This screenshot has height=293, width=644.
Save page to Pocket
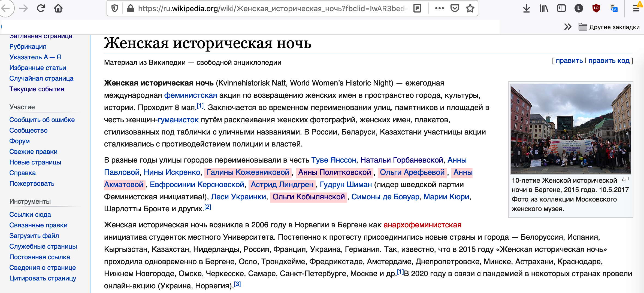pos(455,9)
